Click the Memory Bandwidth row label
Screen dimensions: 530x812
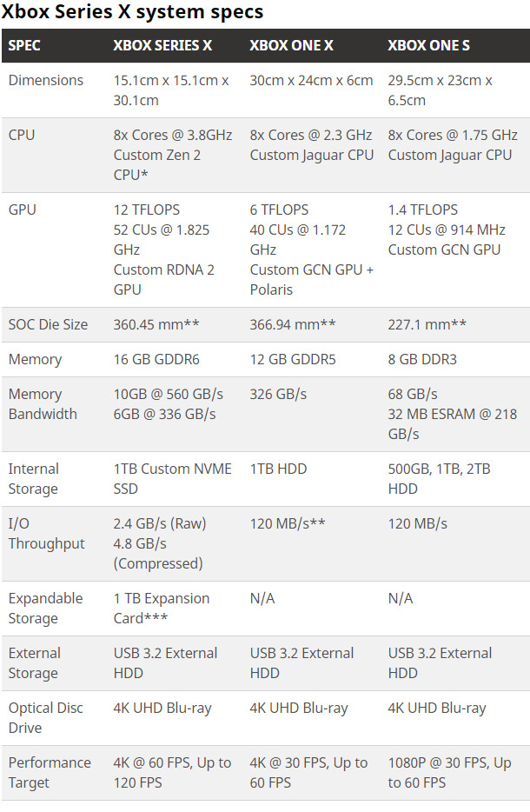point(43,404)
